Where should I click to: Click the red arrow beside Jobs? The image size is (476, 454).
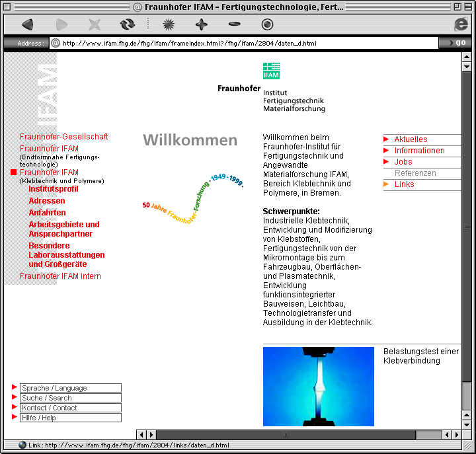pos(386,161)
